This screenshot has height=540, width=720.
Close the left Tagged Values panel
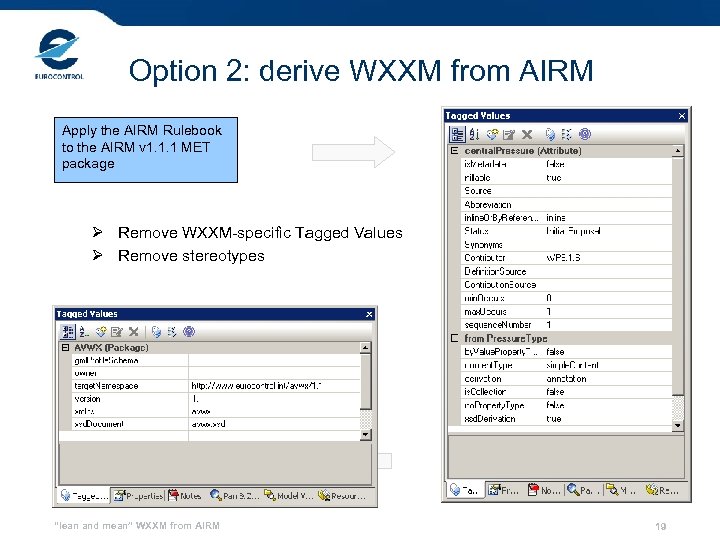(369, 314)
